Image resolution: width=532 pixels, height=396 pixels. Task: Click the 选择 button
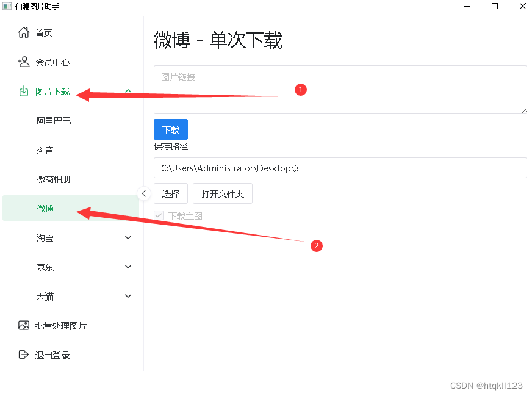tap(171, 194)
